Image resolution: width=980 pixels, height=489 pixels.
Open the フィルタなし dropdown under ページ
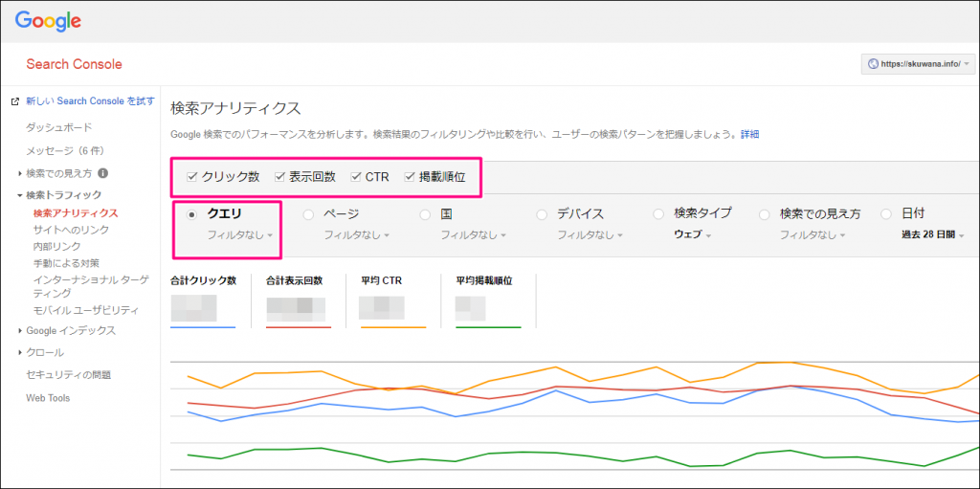click(x=356, y=235)
